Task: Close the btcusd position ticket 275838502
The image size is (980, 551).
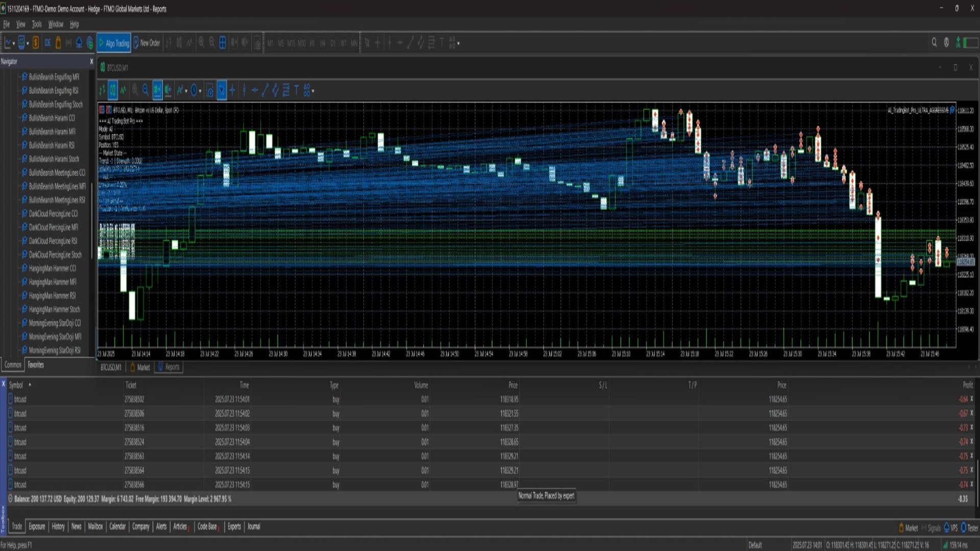Action: click(971, 399)
